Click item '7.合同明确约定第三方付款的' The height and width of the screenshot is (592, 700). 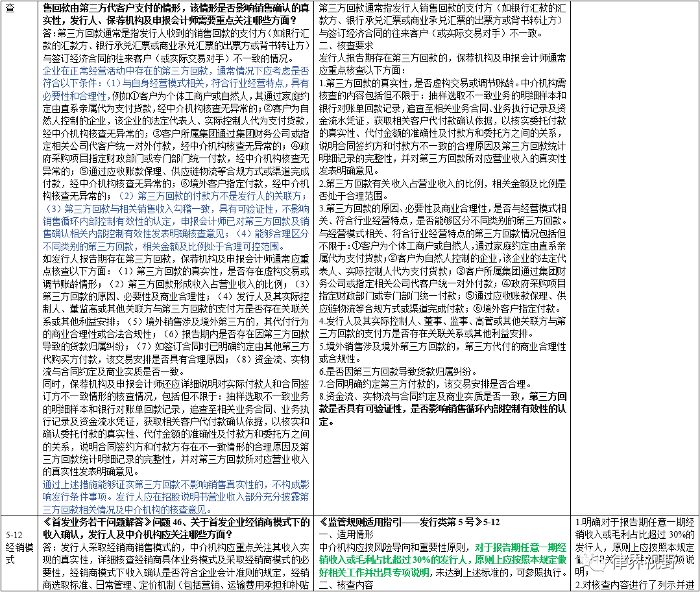(x=426, y=384)
